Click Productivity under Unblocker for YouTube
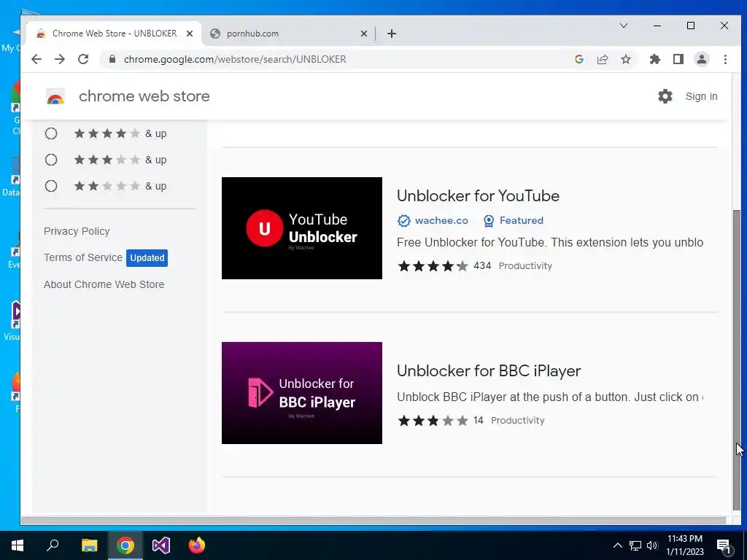 coord(525,265)
